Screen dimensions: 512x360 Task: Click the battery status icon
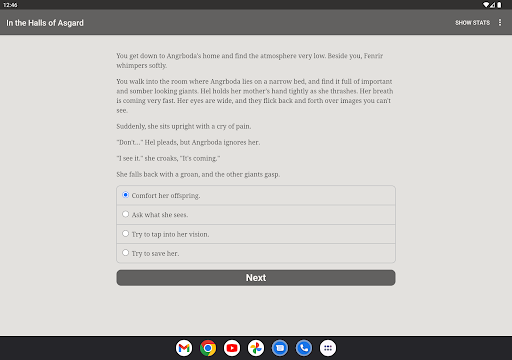pos(499,5)
